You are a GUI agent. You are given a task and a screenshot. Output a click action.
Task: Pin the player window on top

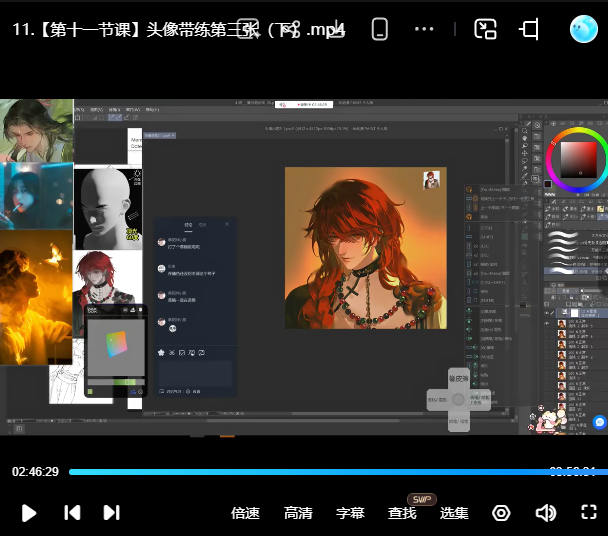tap(529, 29)
